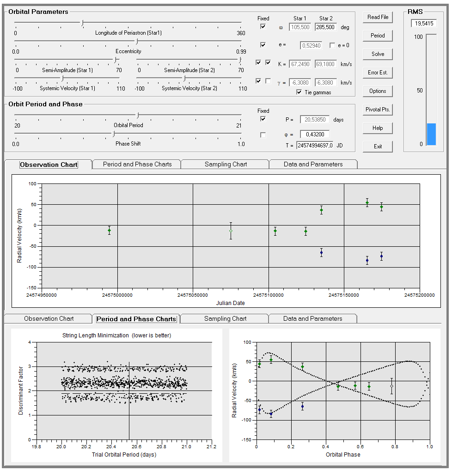Click the Exit button

(x=378, y=146)
